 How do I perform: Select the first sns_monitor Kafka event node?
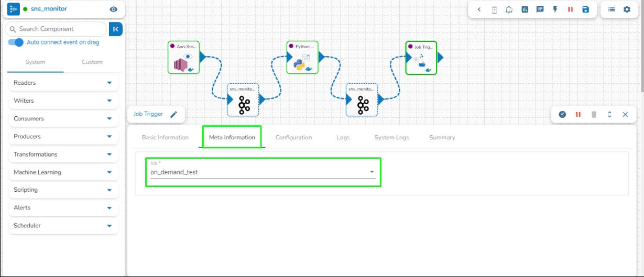(243, 99)
